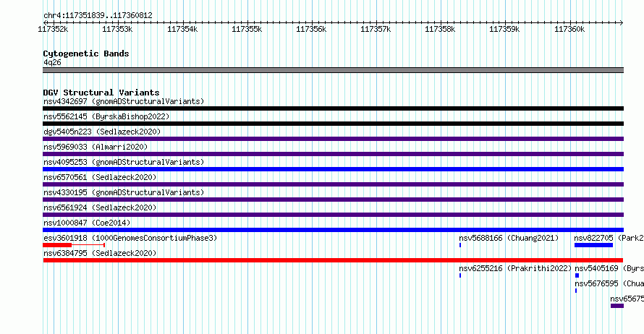This screenshot has width=644, height=334.
Task: Open variant label nsv5688166 (Chuang2021)
Action: [509, 238]
